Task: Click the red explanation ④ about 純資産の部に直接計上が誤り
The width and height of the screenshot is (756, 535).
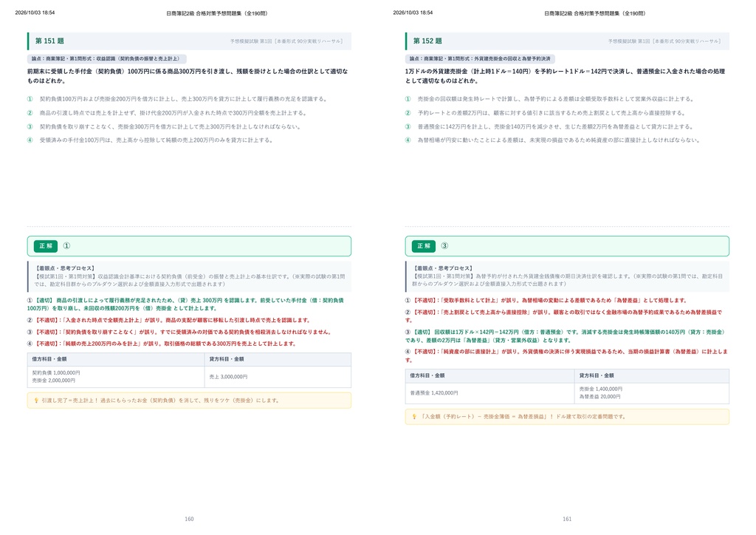Action: [x=566, y=356]
